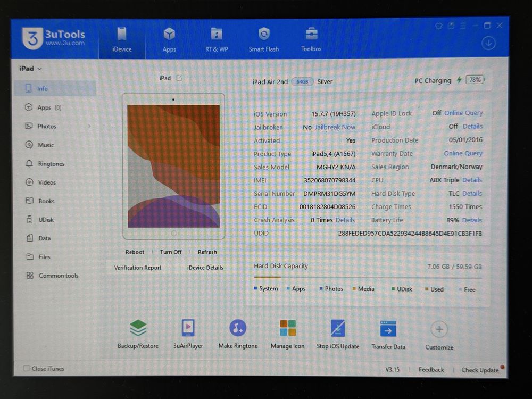
Task: Click the UDisk legend color square
Action: pyautogui.click(x=393, y=289)
